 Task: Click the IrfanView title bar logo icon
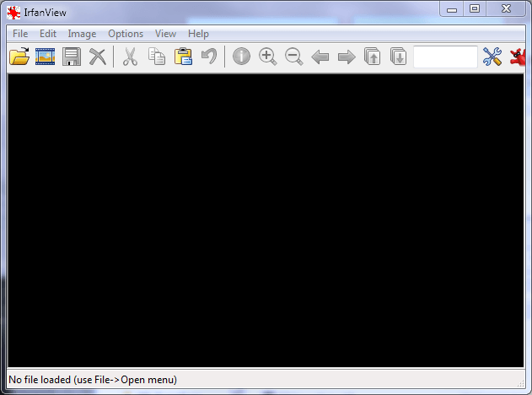pyautogui.click(x=13, y=13)
